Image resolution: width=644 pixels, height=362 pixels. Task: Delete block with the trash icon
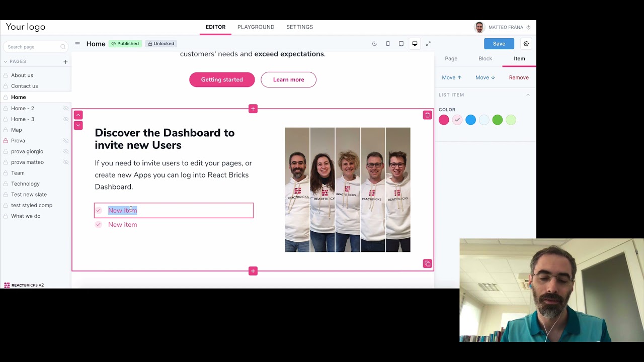[x=427, y=115]
